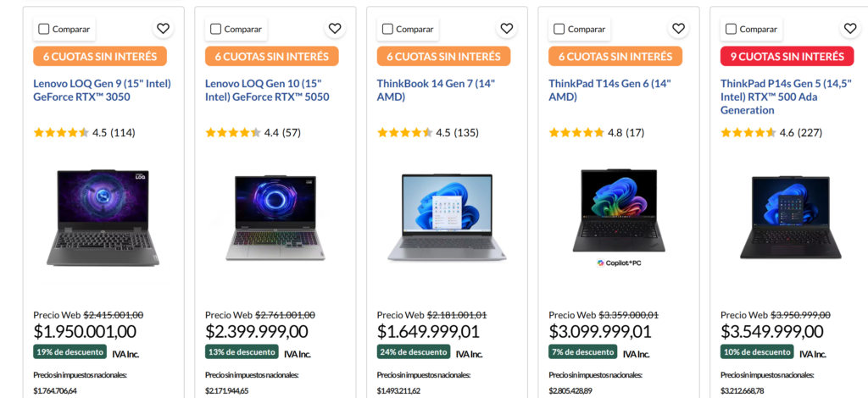Screen dimensions: 868x398
Task: Open ThinkPad T14s Gen 6 product title
Action: [x=609, y=91]
